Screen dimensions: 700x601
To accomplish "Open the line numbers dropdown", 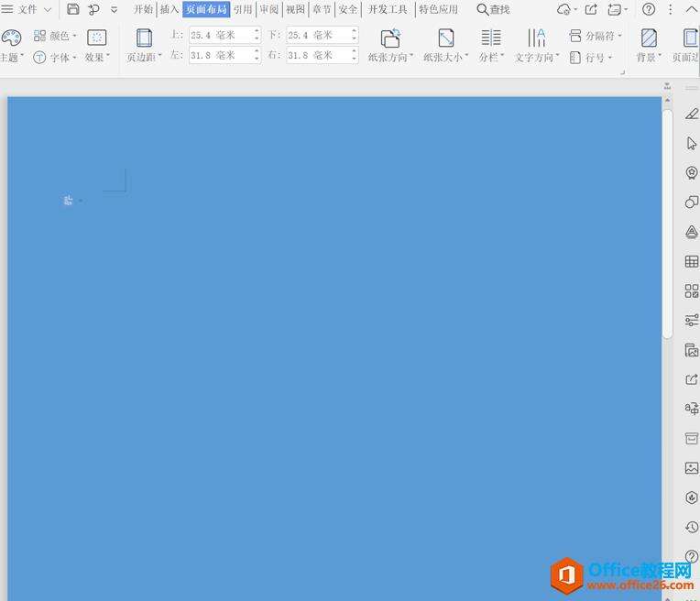I will coord(589,57).
